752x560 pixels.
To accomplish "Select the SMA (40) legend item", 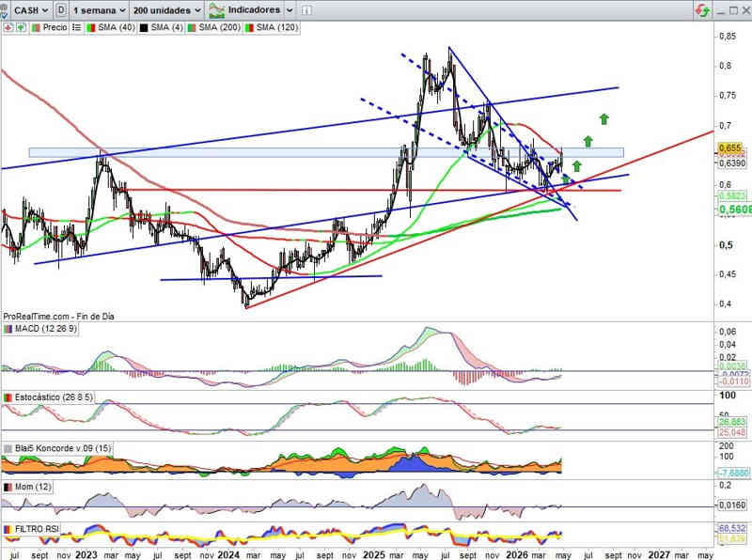I will click(x=115, y=28).
